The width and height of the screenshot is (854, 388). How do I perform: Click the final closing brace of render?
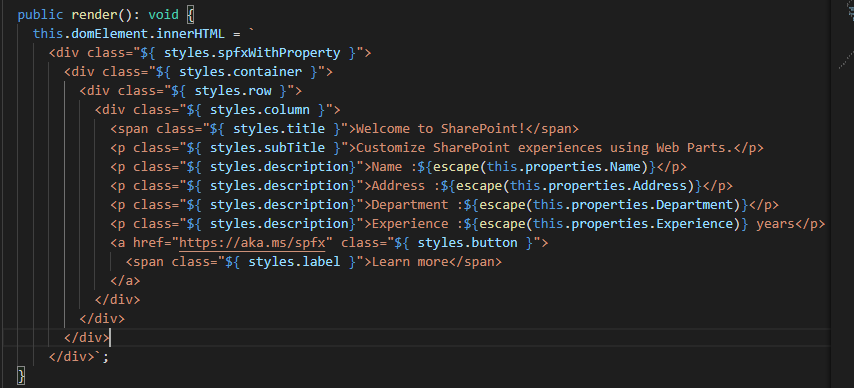click(x=21, y=376)
